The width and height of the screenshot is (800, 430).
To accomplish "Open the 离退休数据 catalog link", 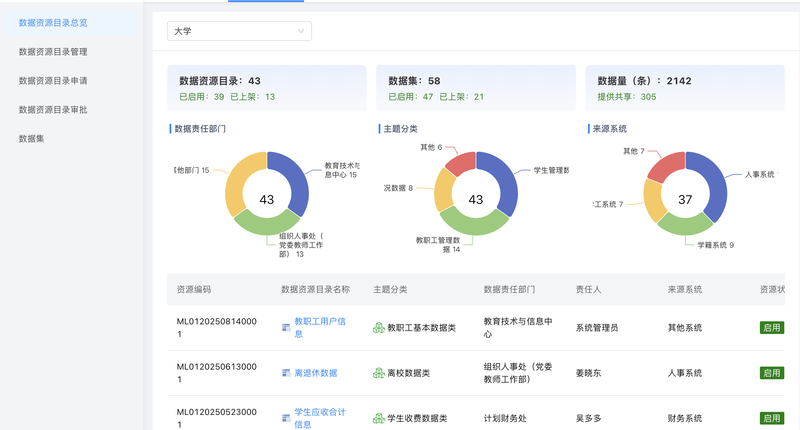I will point(315,373).
